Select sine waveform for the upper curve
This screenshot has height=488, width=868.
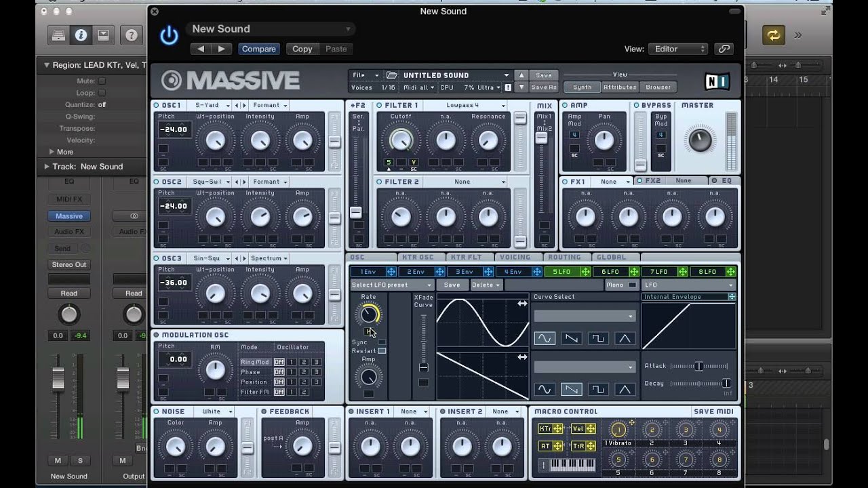(x=545, y=338)
